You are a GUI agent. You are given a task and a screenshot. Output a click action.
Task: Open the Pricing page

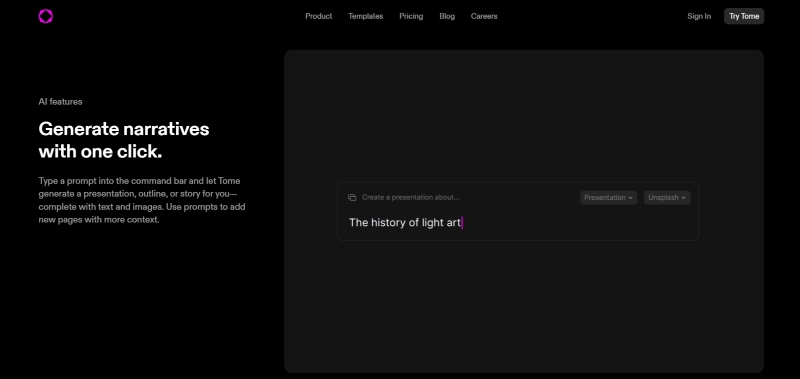coord(411,16)
